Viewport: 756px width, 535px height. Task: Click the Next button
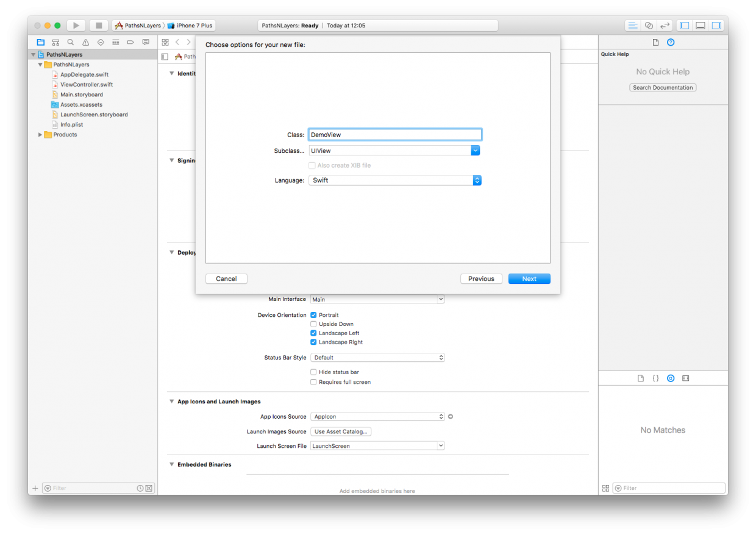[x=529, y=278]
